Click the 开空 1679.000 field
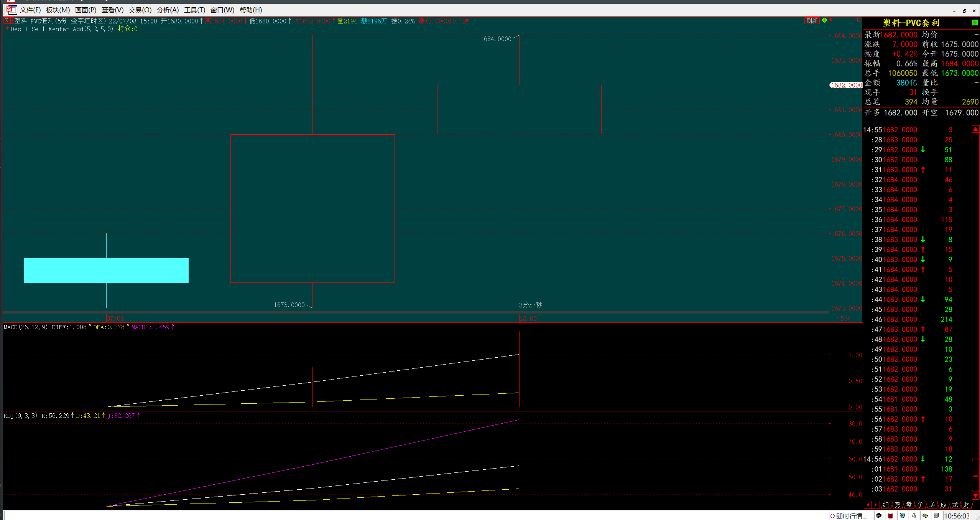The width and height of the screenshot is (980, 520). point(950,112)
